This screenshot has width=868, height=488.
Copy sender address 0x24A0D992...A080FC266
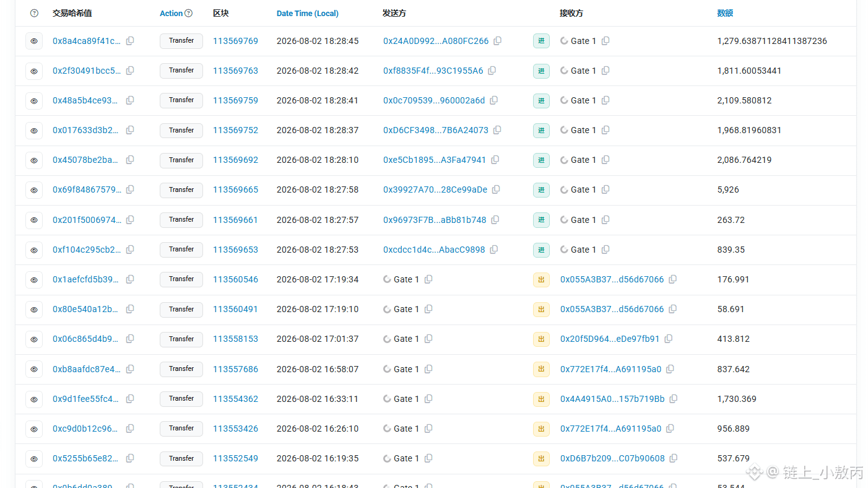tap(497, 41)
